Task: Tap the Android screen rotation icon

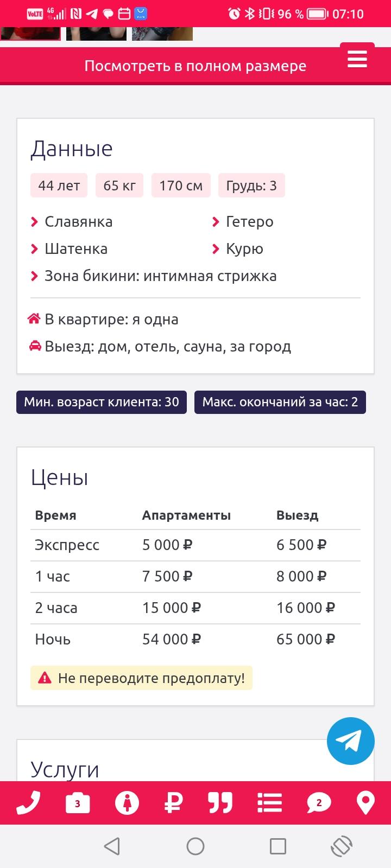Action: click(342, 846)
